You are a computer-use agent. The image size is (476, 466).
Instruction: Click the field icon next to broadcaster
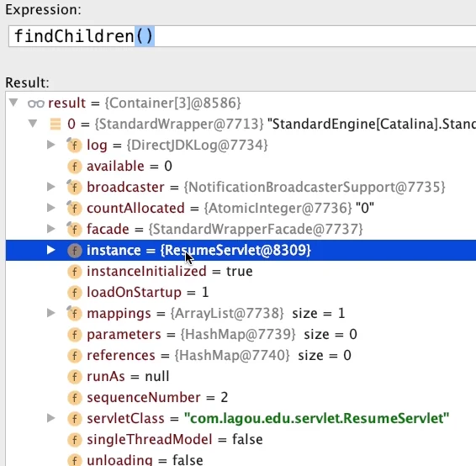click(x=74, y=187)
